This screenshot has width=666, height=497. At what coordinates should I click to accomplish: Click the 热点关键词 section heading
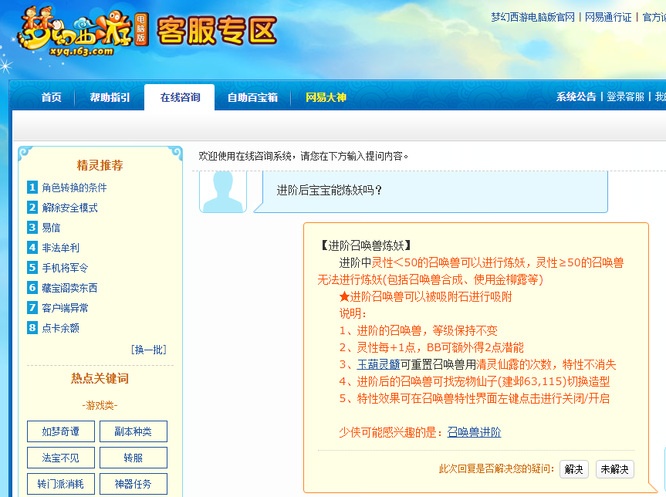(100, 378)
